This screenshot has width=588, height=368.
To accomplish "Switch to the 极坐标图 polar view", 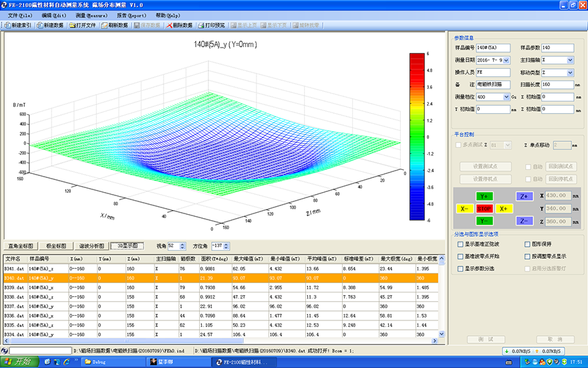I will (56, 246).
